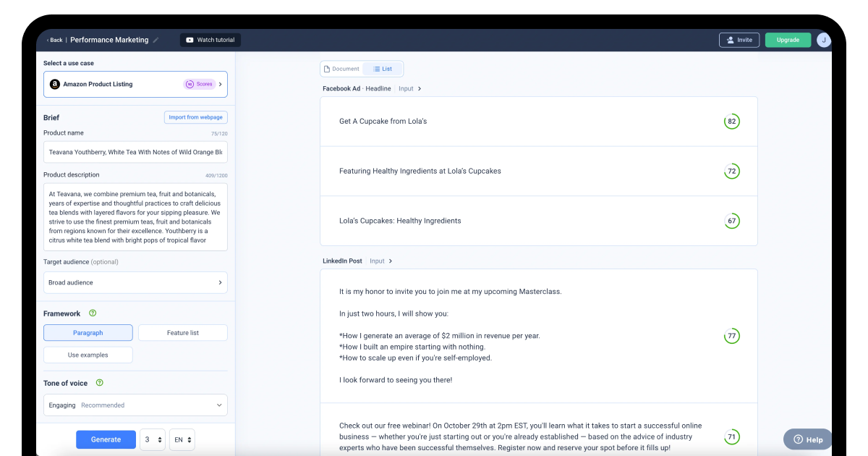Click the score circle 82

click(732, 122)
